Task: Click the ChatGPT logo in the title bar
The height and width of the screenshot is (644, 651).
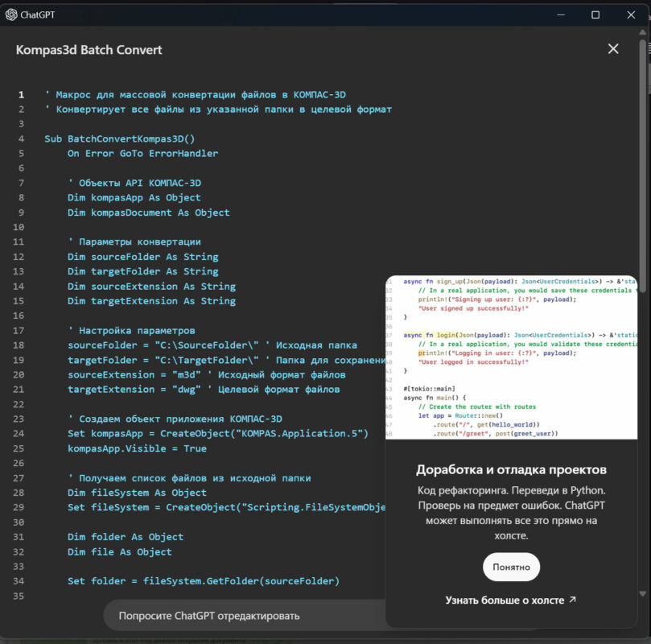Action: point(11,15)
